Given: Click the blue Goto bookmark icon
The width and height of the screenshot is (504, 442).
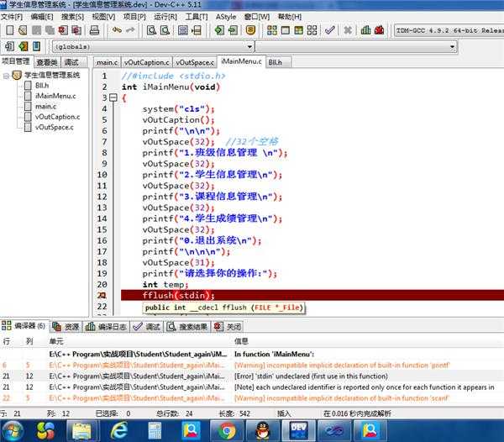Looking at the screenshot, I should point(37,46).
